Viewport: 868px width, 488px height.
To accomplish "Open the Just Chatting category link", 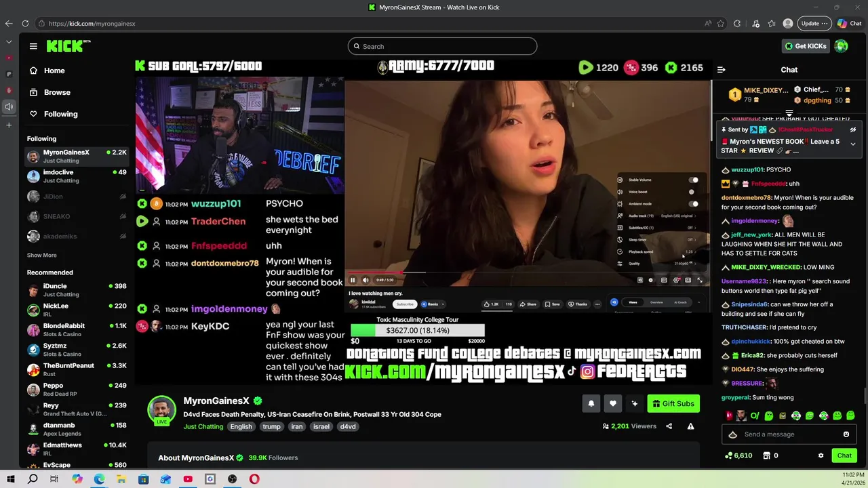I will 203,426.
